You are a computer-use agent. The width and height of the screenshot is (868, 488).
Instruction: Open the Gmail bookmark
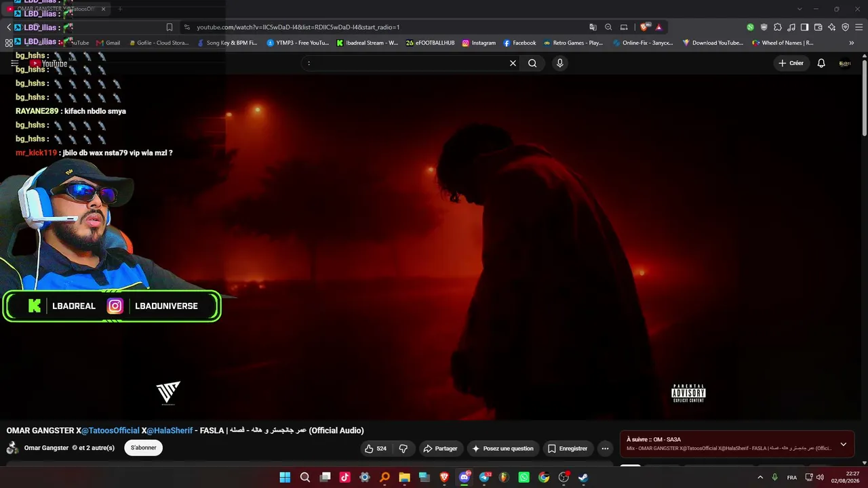(x=108, y=43)
